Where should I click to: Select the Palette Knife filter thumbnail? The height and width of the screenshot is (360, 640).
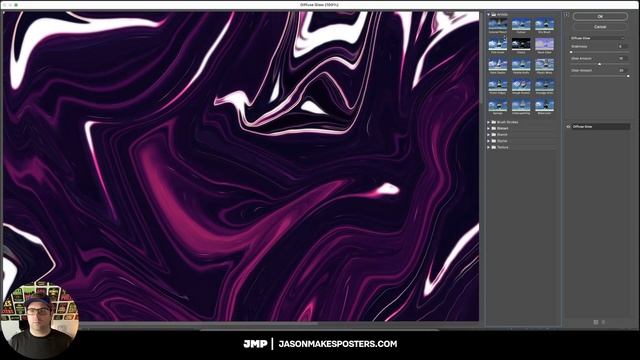click(x=521, y=65)
